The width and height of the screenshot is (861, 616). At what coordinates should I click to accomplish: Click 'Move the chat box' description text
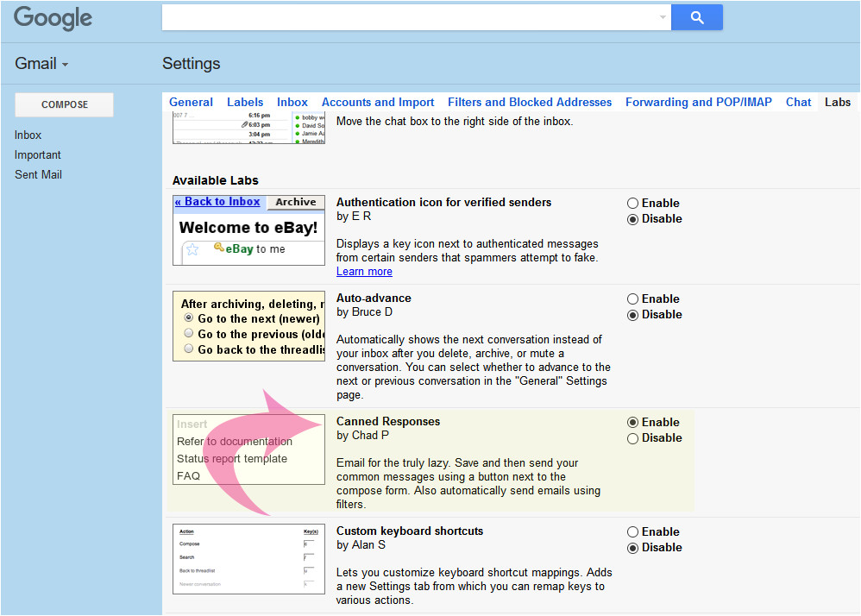[x=455, y=122]
